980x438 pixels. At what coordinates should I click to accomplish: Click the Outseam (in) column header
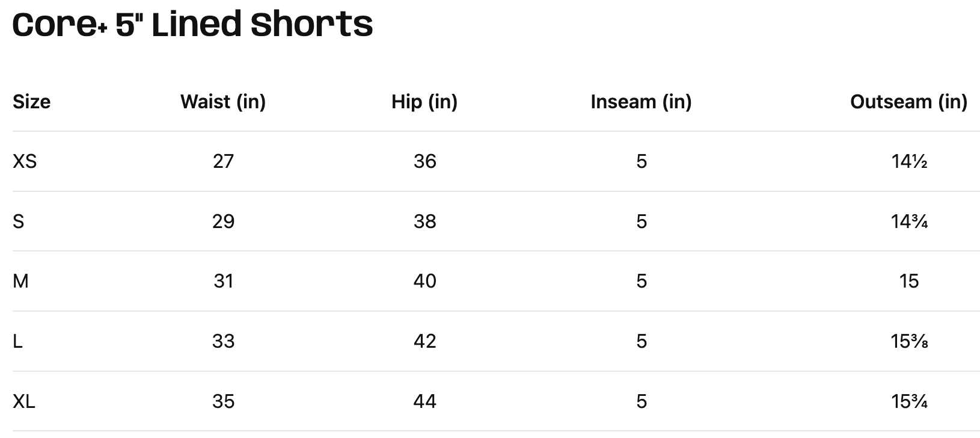(x=908, y=102)
